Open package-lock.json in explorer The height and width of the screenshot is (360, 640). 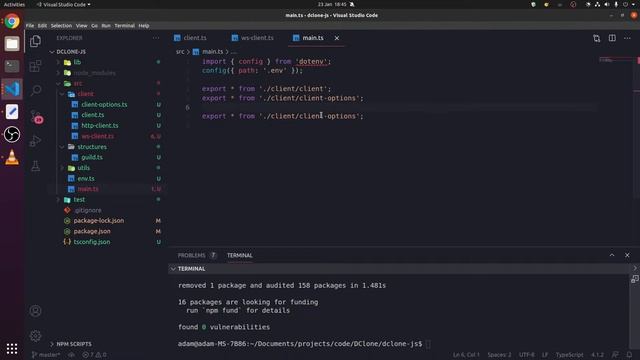coord(99,221)
